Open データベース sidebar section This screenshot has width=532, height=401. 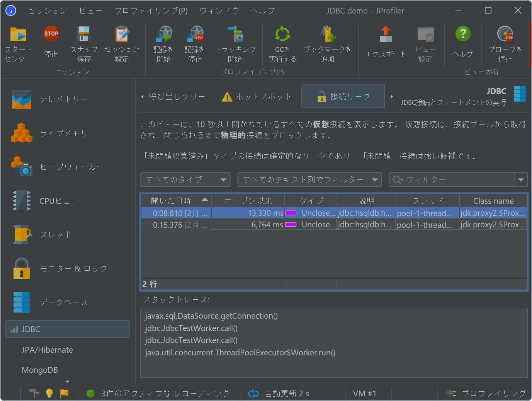coord(68,302)
